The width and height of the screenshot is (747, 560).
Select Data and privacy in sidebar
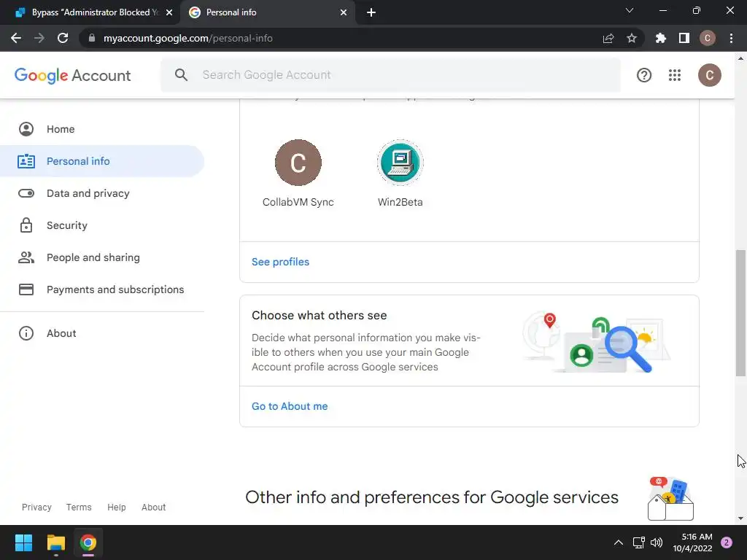tap(88, 193)
